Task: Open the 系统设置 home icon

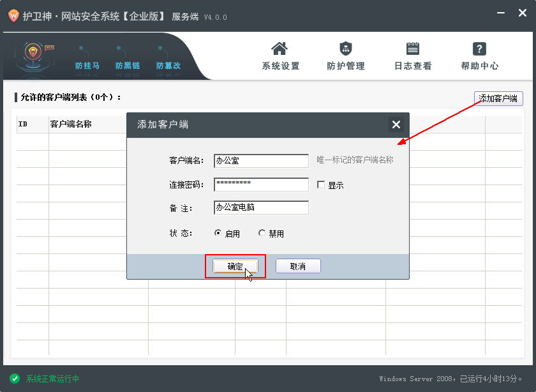Action: 279,49
